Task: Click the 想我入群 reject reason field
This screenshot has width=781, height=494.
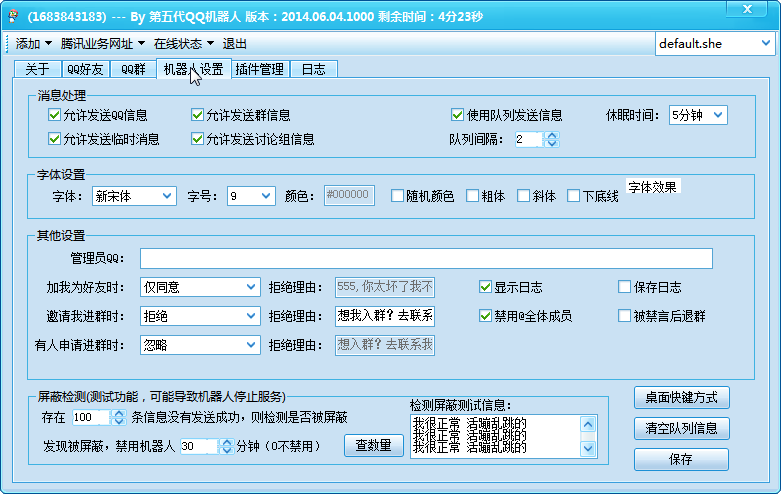Action: coord(385,316)
